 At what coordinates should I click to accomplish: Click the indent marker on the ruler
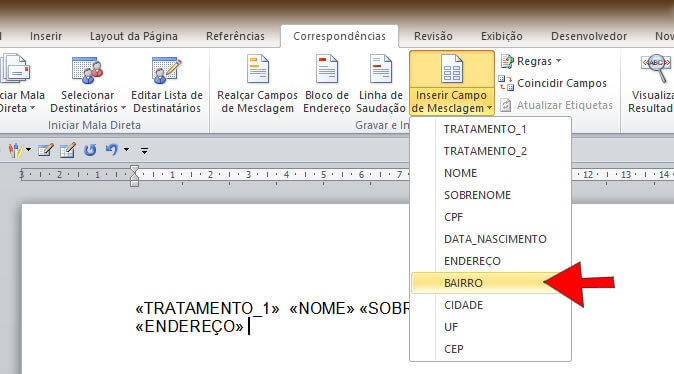click(x=135, y=176)
